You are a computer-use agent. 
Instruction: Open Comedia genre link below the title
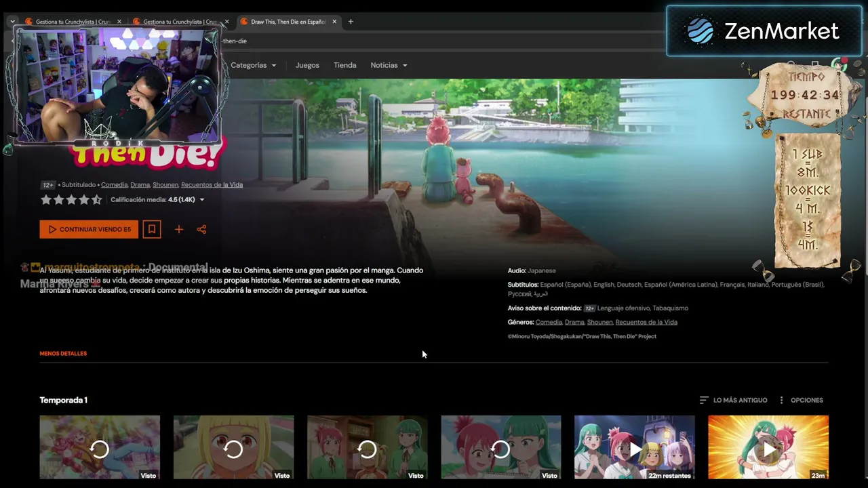click(114, 184)
